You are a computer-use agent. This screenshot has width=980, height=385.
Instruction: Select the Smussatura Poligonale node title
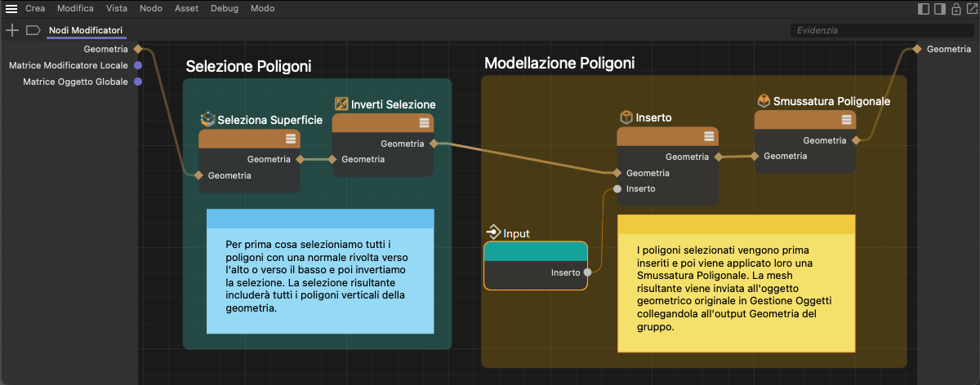point(831,101)
